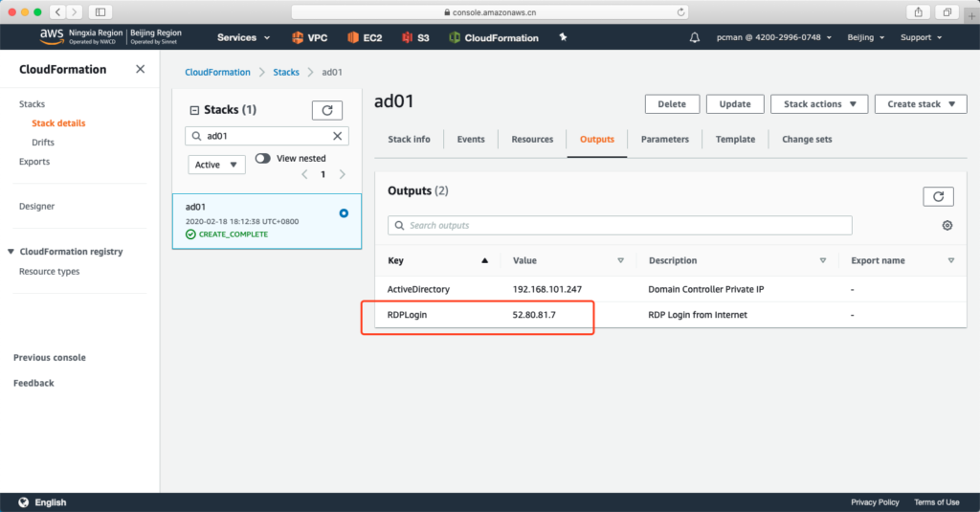Image resolution: width=980 pixels, height=512 pixels.
Task: Open the Create stack dropdown
Action: point(920,103)
